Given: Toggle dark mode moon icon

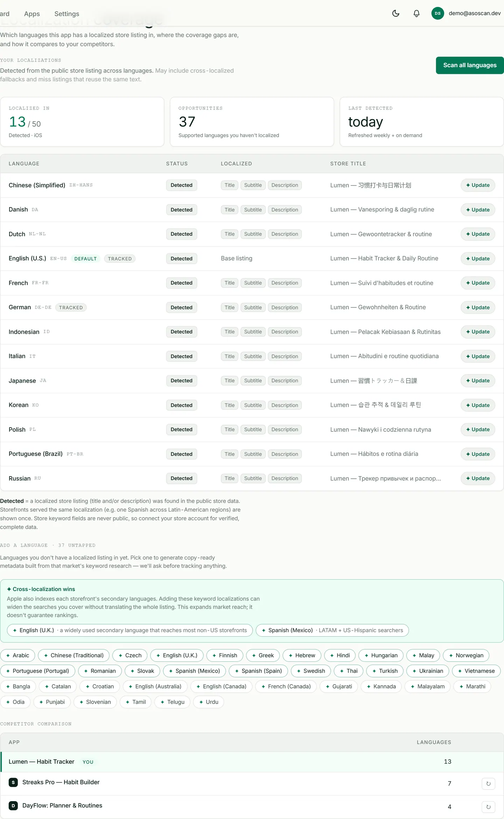Looking at the screenshot, I should 396,13.
